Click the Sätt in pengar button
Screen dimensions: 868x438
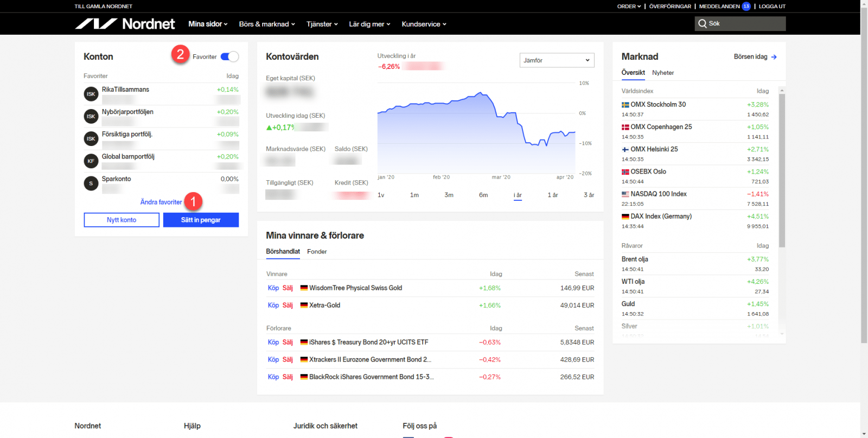pyautogui.click(x=201, y=220)
